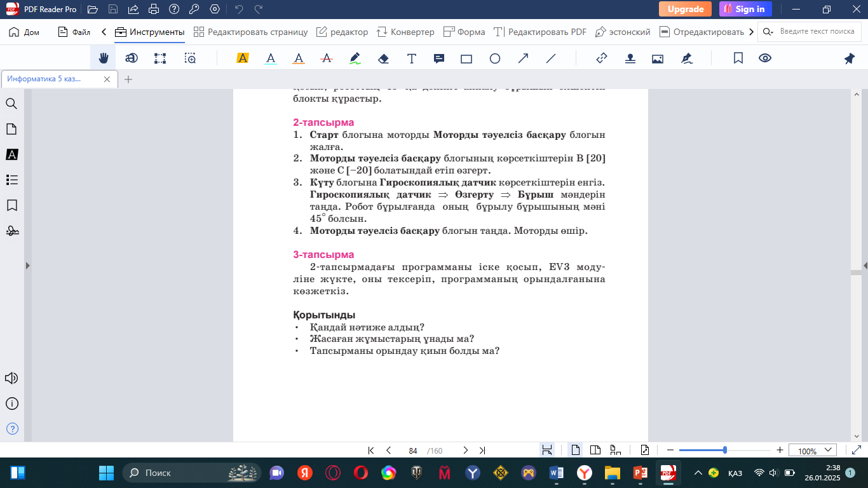Open the Stamp tool

tap(630, 58)
